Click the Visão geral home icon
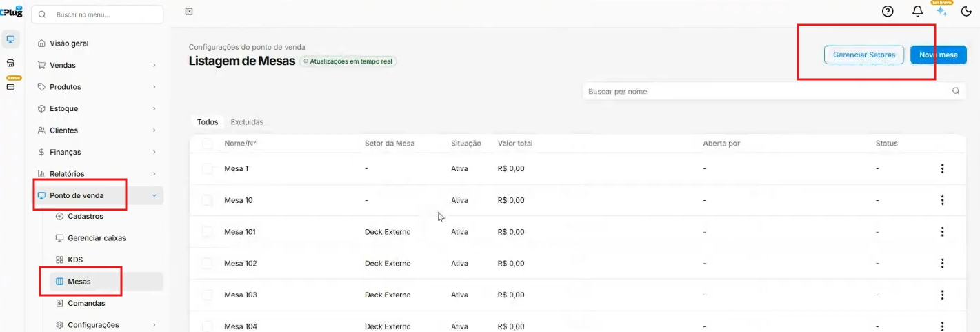Viewport: 980px width, 332px height. coord(41,43)
